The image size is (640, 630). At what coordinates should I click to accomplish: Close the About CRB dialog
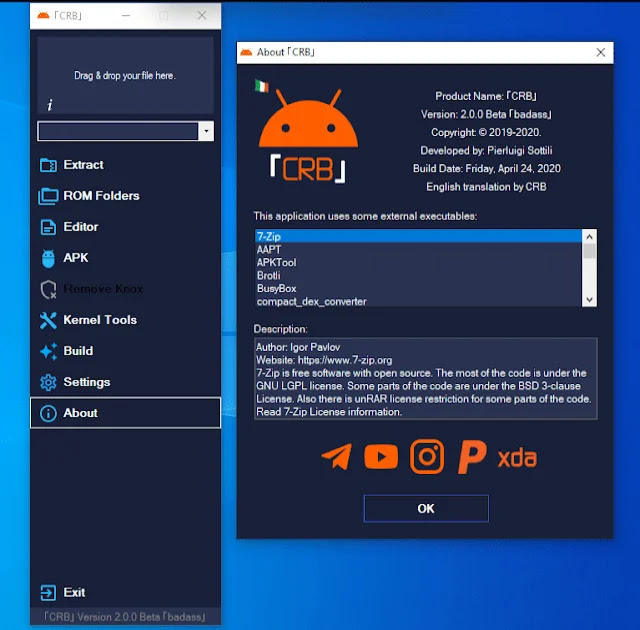[600, 52]
